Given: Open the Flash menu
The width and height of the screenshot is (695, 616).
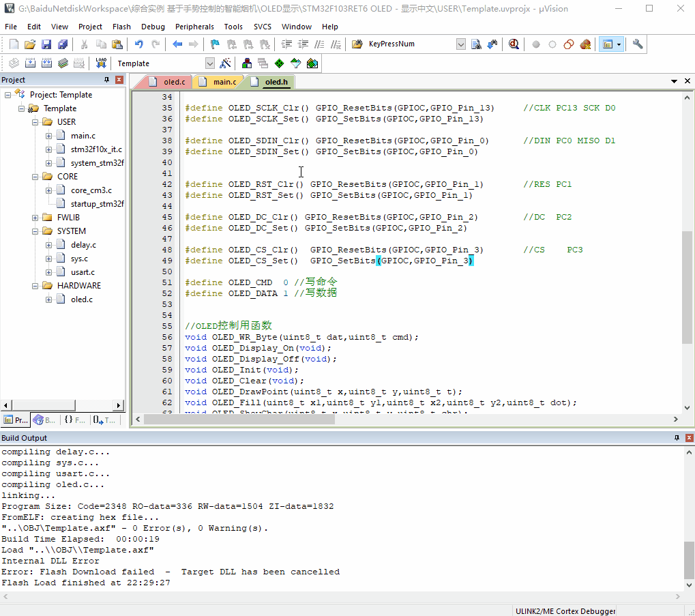Looking at the screenshot, I should tap(121, 27).
